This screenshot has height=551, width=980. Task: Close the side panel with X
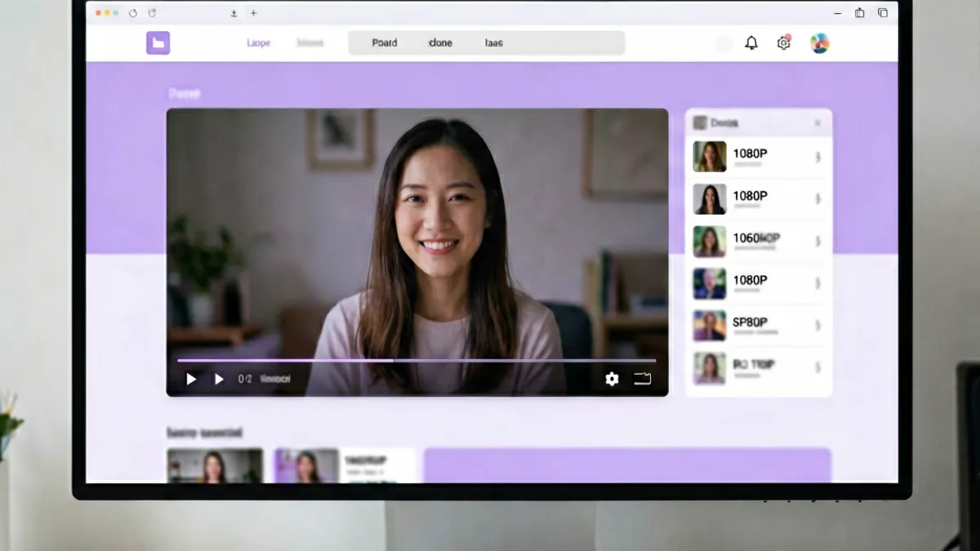click(x=817, y=123)
